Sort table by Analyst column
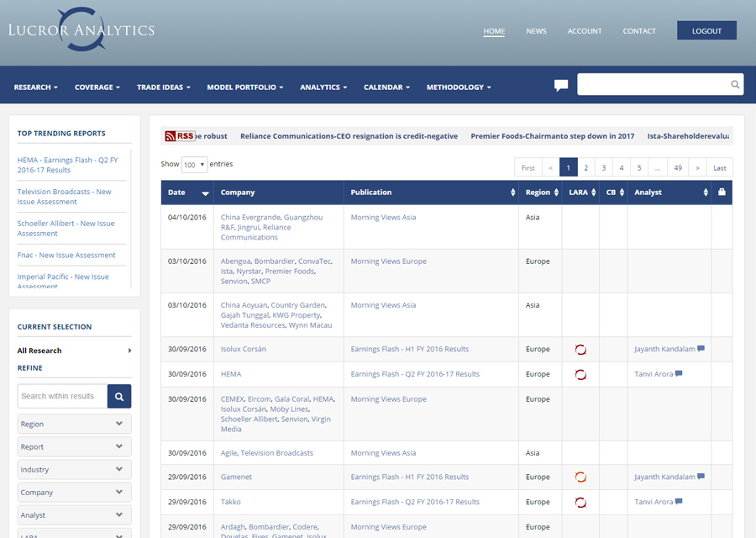This screenshot has height=538, width=756. tap(706, 193)
